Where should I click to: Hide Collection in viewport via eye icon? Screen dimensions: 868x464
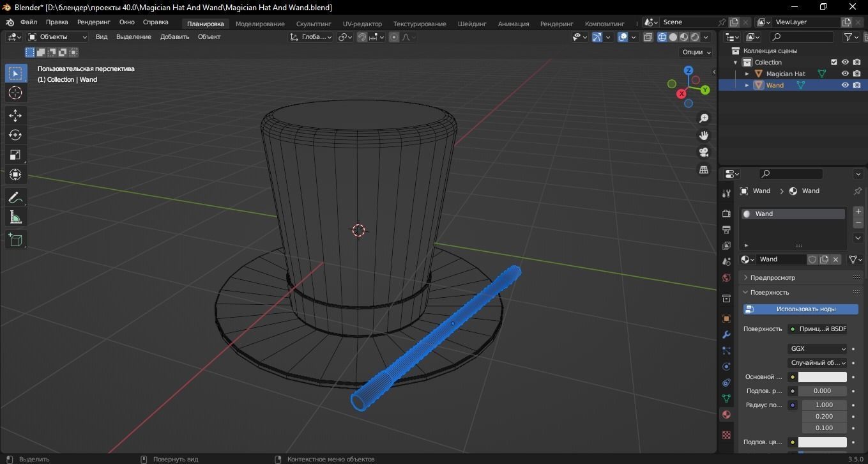[845, 62]
